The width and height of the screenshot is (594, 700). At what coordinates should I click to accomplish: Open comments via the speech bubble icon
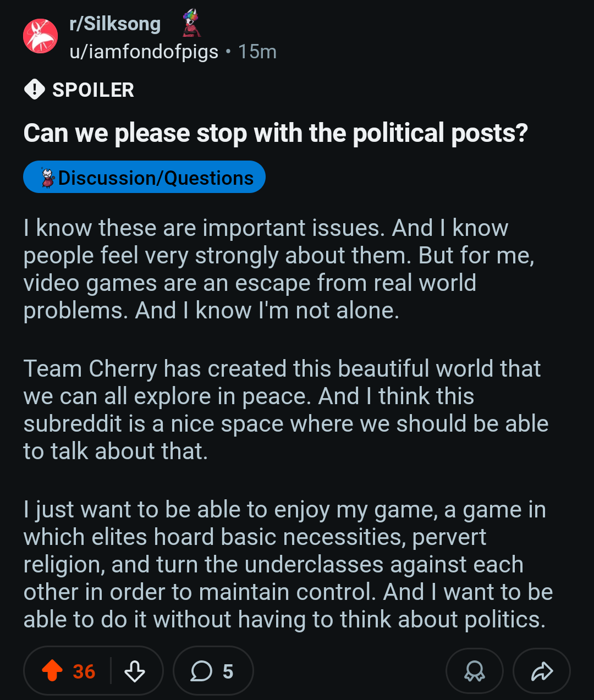[x=201, y=671]
